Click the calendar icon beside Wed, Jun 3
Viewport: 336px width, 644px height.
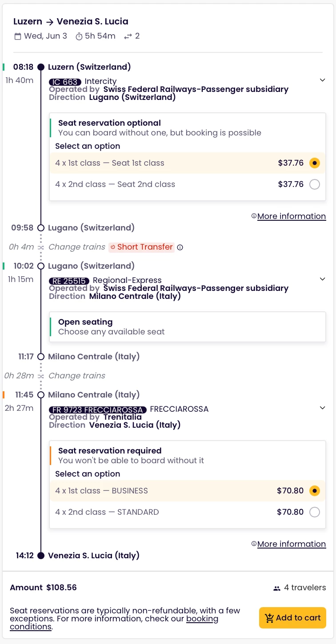point(18,36)
